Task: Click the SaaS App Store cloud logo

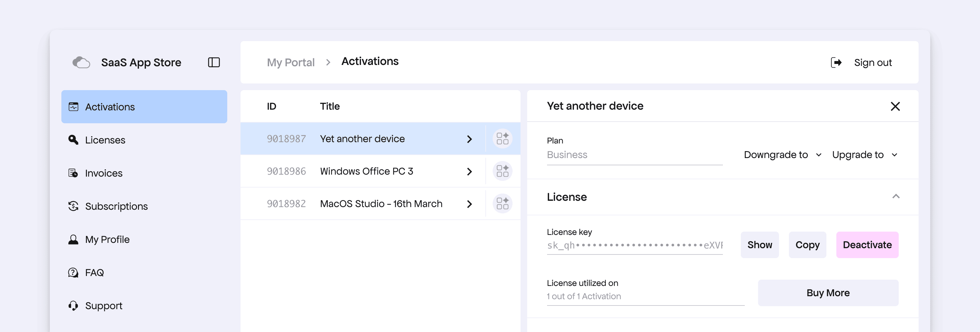Action: (x=81, y=62)
